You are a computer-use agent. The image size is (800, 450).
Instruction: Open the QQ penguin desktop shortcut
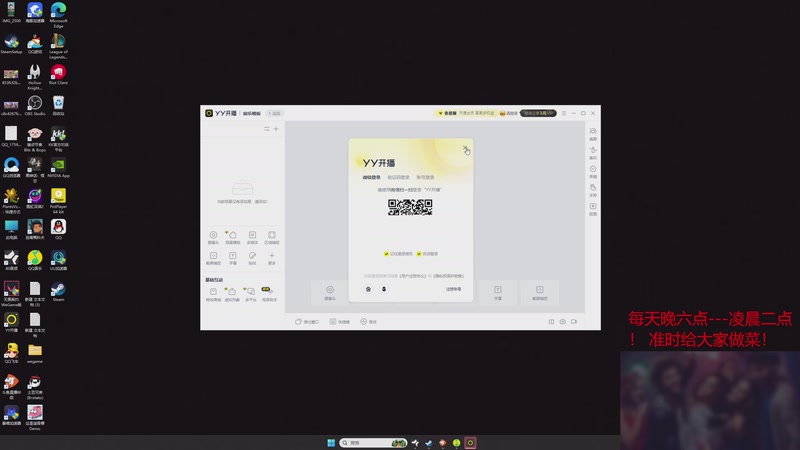58,230
